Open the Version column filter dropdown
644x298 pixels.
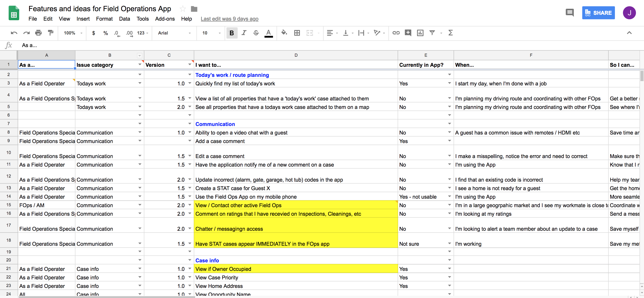[x=190, y=65]
